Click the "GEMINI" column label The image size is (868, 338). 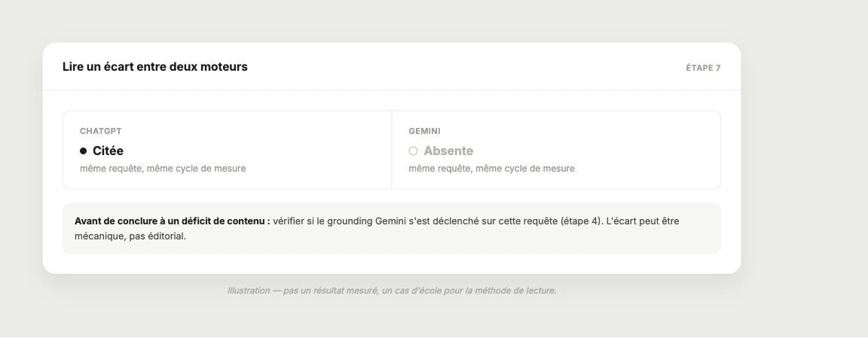click(425, 131)
